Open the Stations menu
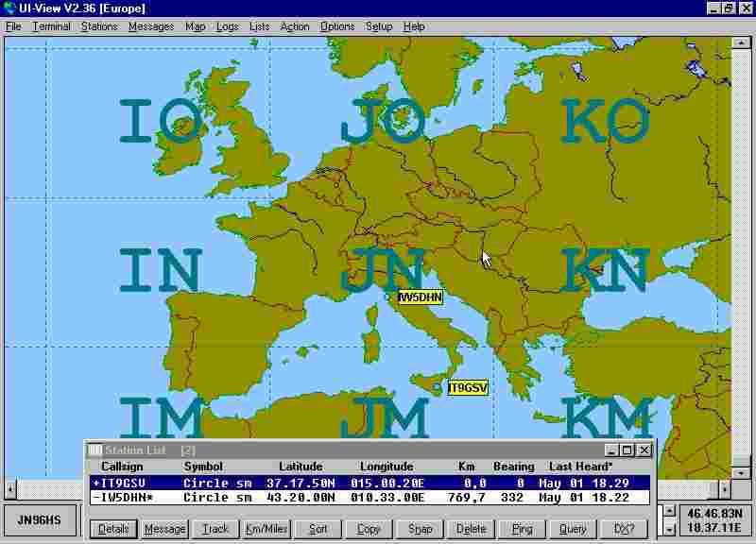The image size is (756, 544). tap(99, 26)
